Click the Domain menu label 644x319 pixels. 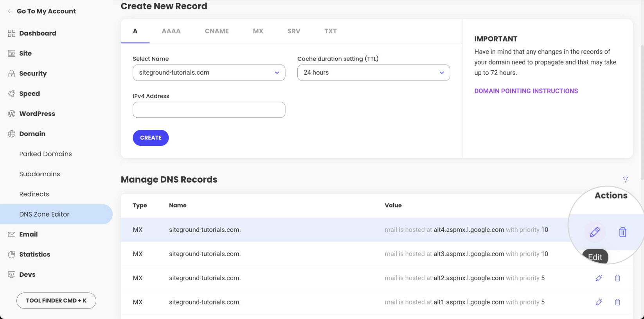(x=32, y=134)
